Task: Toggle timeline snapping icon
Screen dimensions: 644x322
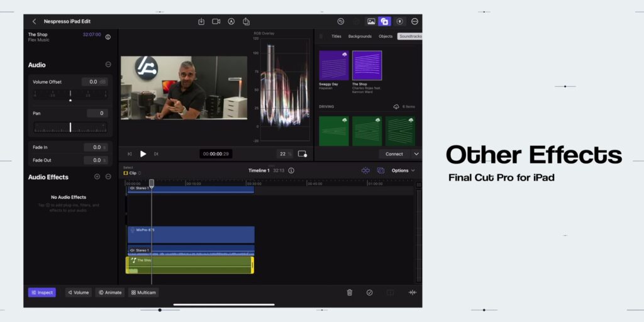Action: (x=365, y=170)
